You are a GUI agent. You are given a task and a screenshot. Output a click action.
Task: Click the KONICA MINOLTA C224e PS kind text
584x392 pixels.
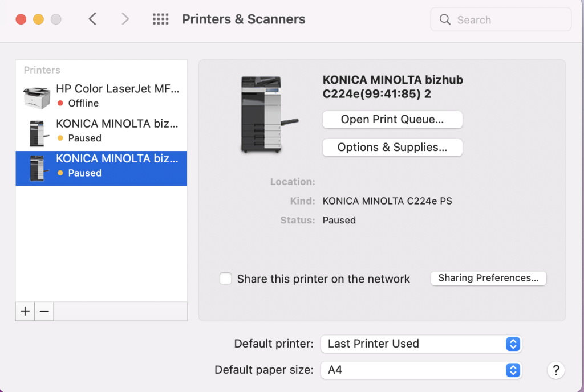click(x=387, y=201)
